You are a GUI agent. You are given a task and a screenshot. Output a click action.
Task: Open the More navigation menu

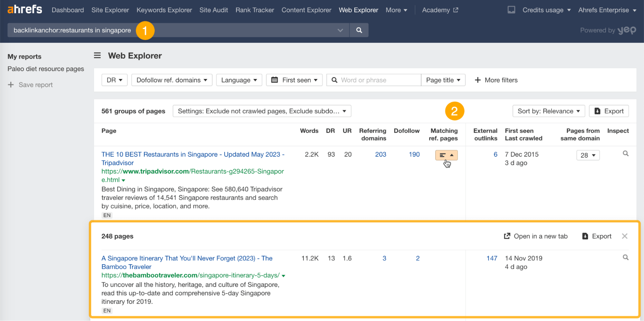pyautogui.click(x=396, y=10)
